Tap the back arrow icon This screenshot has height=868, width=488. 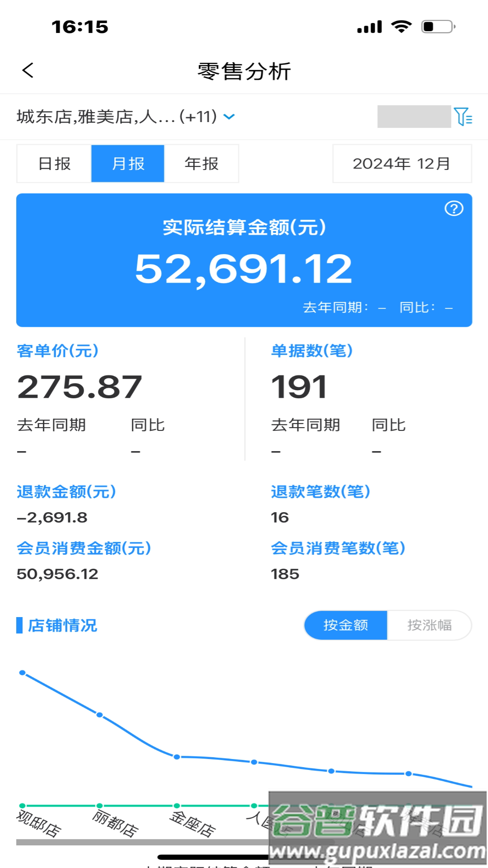coord(28,70)
